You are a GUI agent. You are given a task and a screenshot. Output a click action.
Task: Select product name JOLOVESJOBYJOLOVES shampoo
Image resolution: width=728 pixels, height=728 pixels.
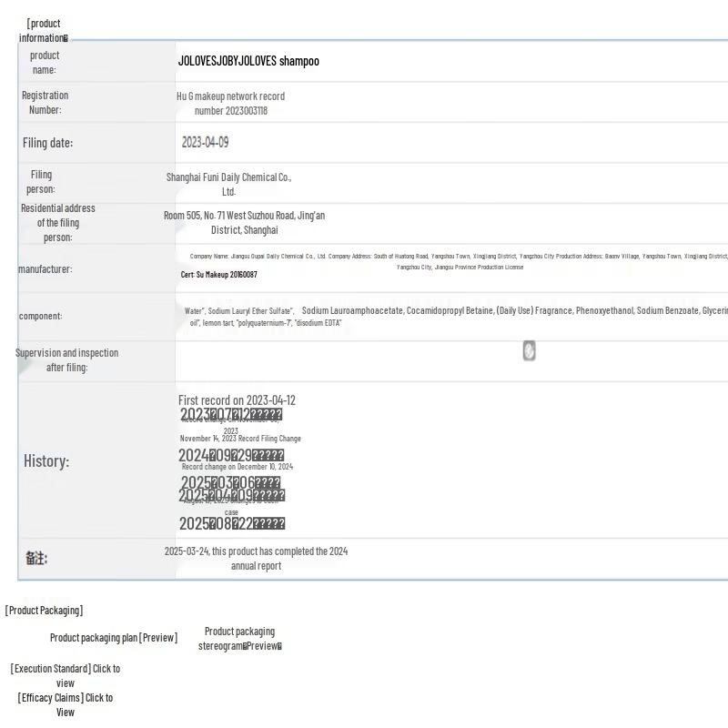(248, 61)
